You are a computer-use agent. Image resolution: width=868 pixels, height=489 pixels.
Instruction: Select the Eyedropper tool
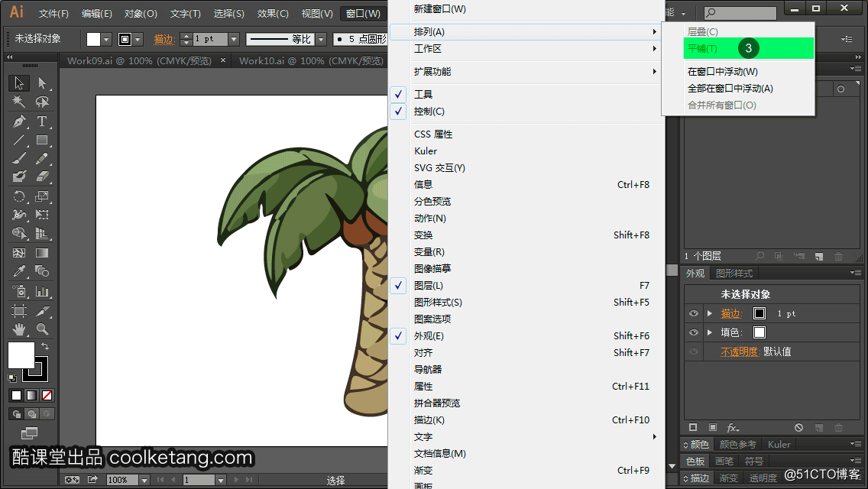tap(19, 271)
